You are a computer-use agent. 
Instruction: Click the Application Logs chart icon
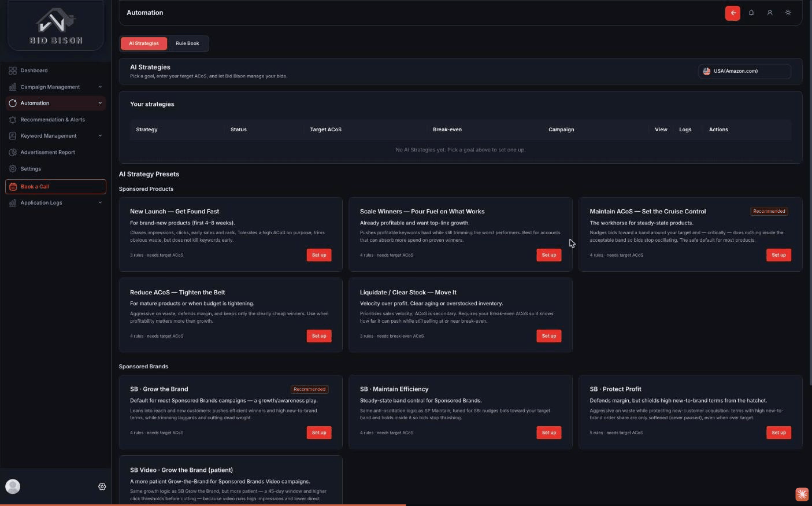click(13, 203)
